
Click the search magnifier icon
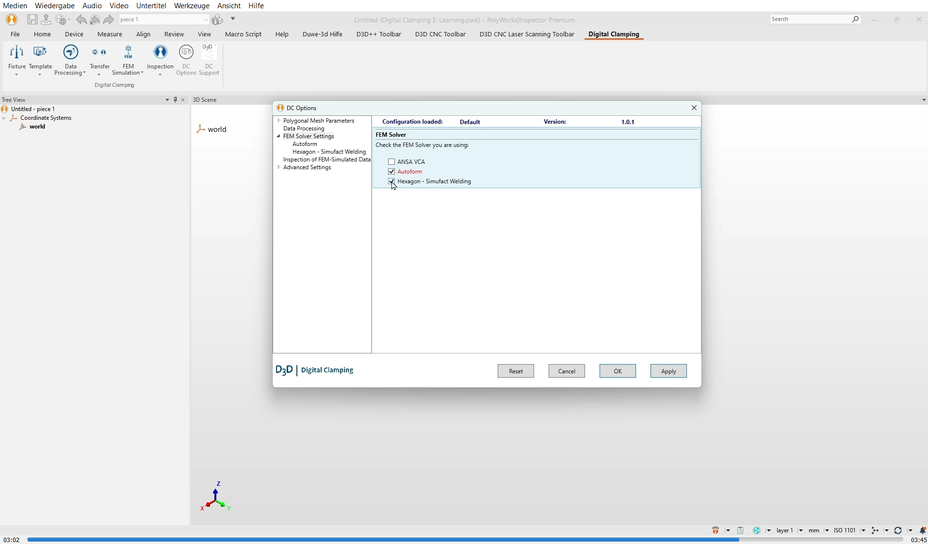(855, 19)
